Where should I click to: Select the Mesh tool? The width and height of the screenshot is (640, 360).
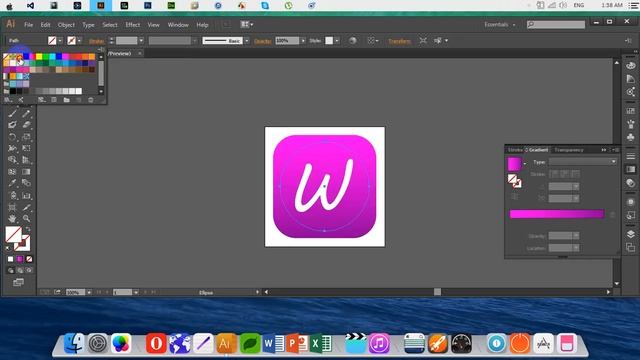[x=13, y=172]
